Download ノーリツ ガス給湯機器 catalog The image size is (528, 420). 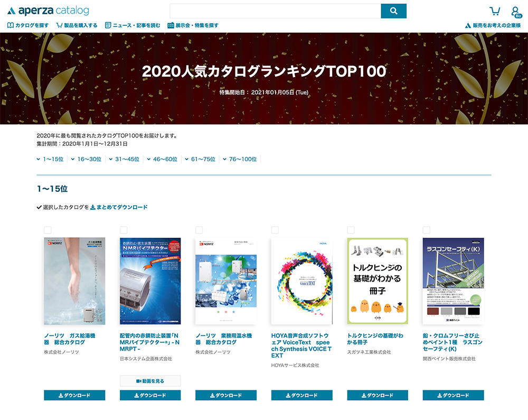click(x=74, y=395)
